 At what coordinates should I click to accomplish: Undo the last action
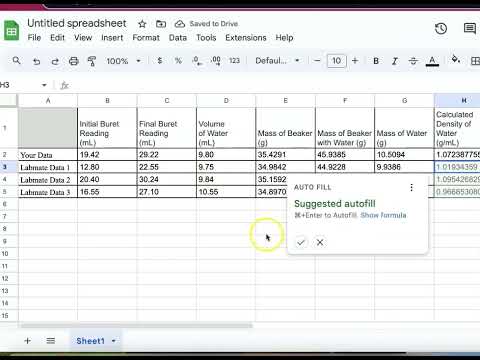tap(37, 61)
